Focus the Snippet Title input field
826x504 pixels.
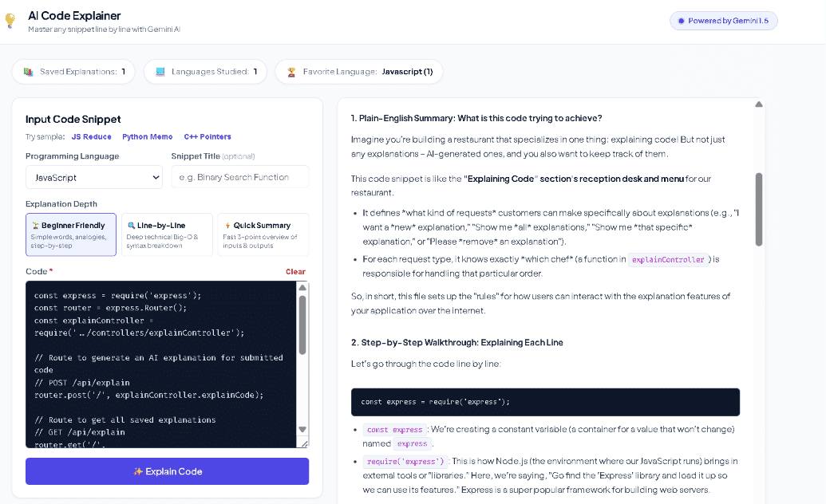(x=239, y=177)
